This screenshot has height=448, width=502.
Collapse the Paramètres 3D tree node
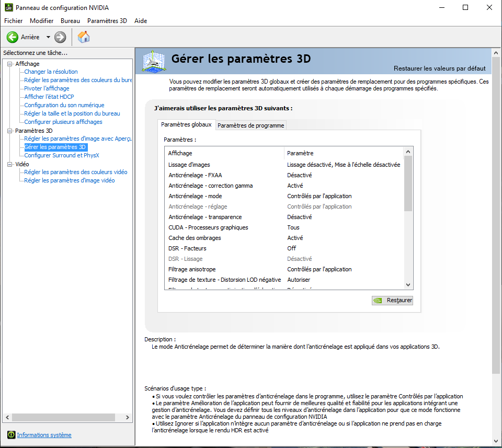click(9, 131)
